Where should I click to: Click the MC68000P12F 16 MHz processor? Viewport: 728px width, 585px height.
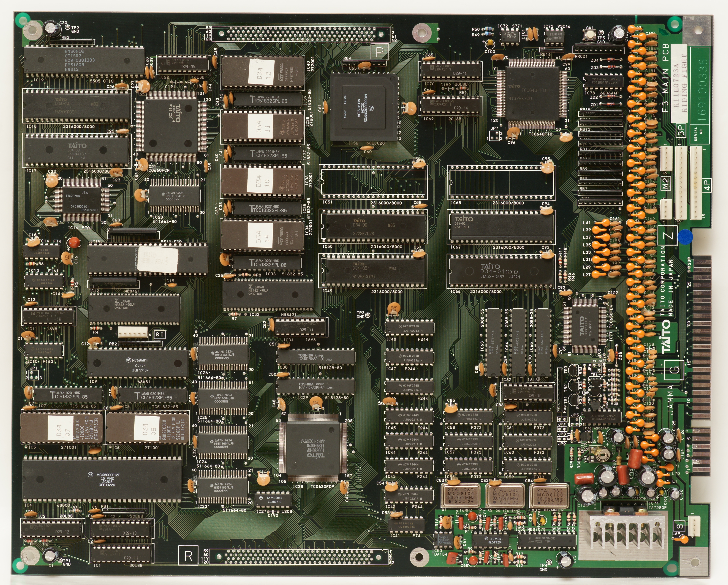tap(102, 479)
